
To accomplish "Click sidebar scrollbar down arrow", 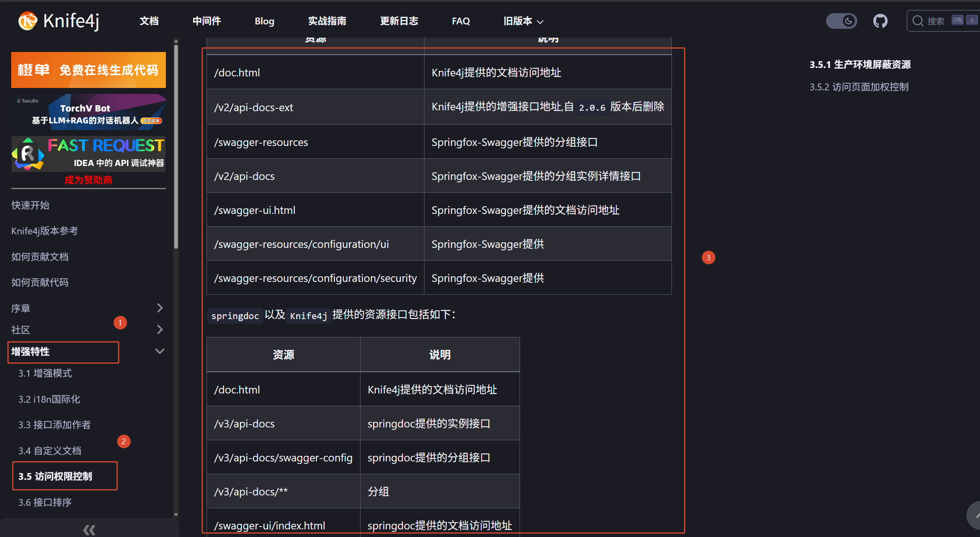I will tap(176, 515).
